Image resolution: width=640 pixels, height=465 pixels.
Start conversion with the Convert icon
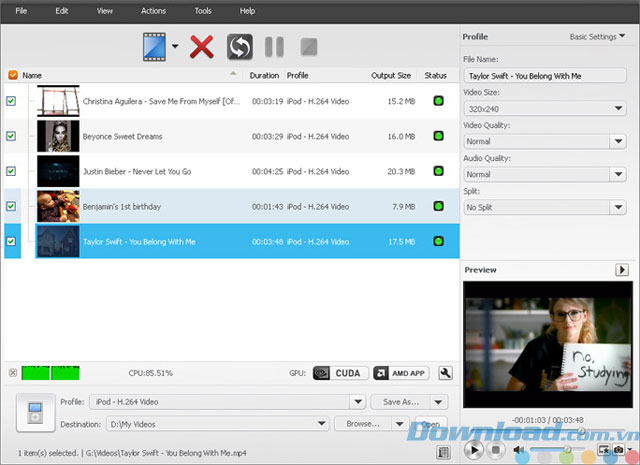click(240, 46)
